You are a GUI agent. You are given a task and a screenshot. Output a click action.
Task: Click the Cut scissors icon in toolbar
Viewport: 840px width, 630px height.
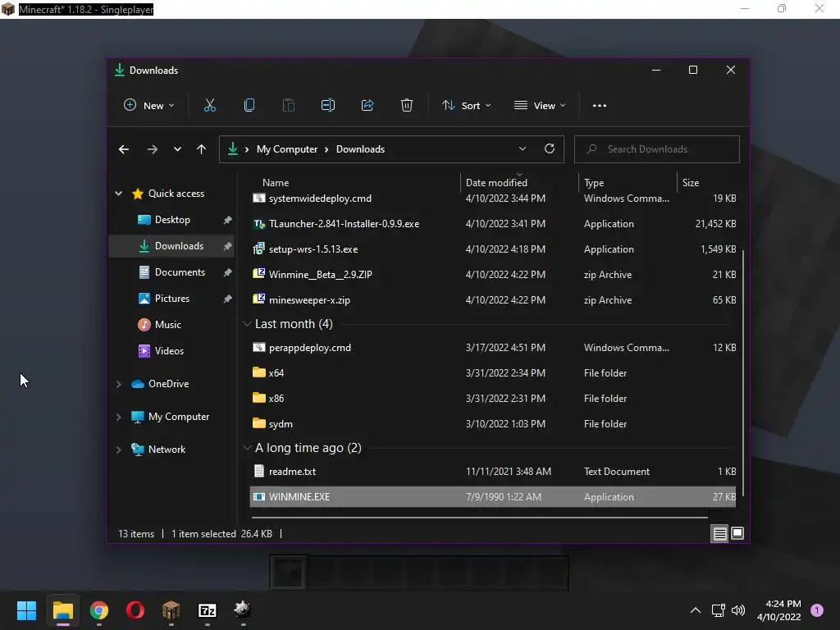click(x=209, y=106)
